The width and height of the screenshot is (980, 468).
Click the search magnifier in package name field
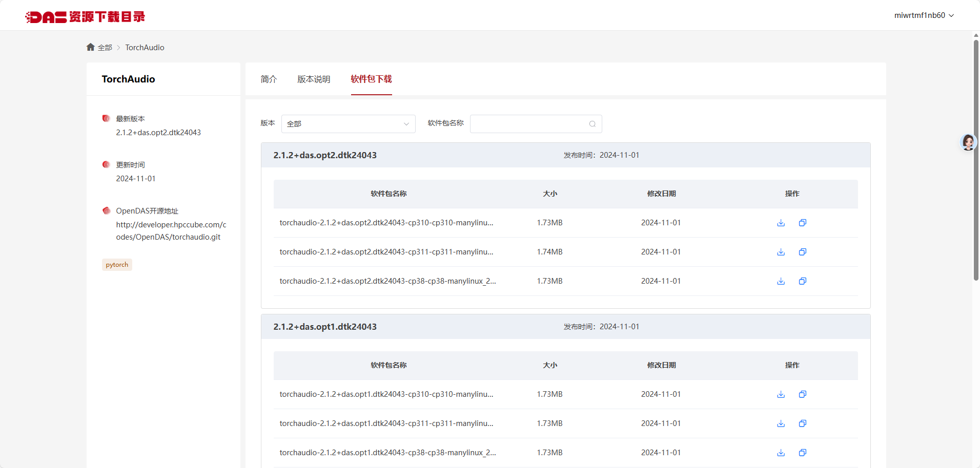pos(592,124)
